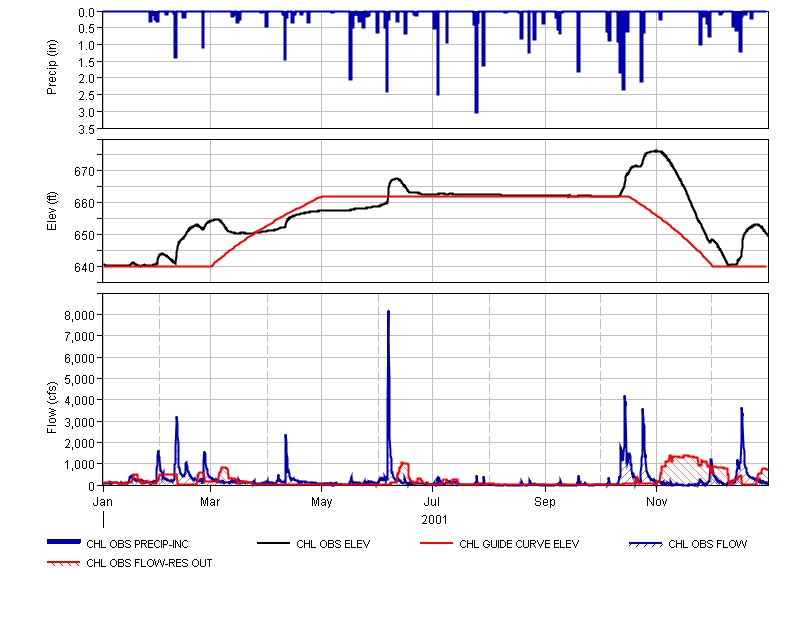Click the CHL OBS FLOW legend hatch icon
This screenshot has height=627, width=800.
coord(645,544)
